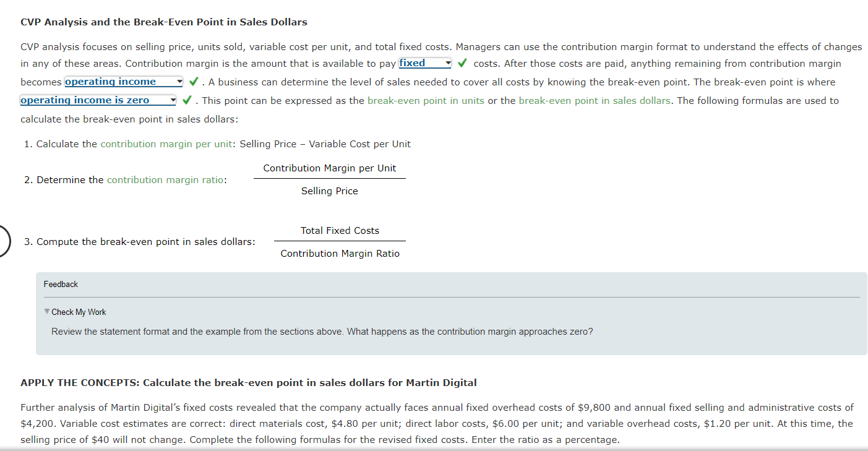Open the fixed answer dropdown
This screenshot has width=868, height=451.
424,62
